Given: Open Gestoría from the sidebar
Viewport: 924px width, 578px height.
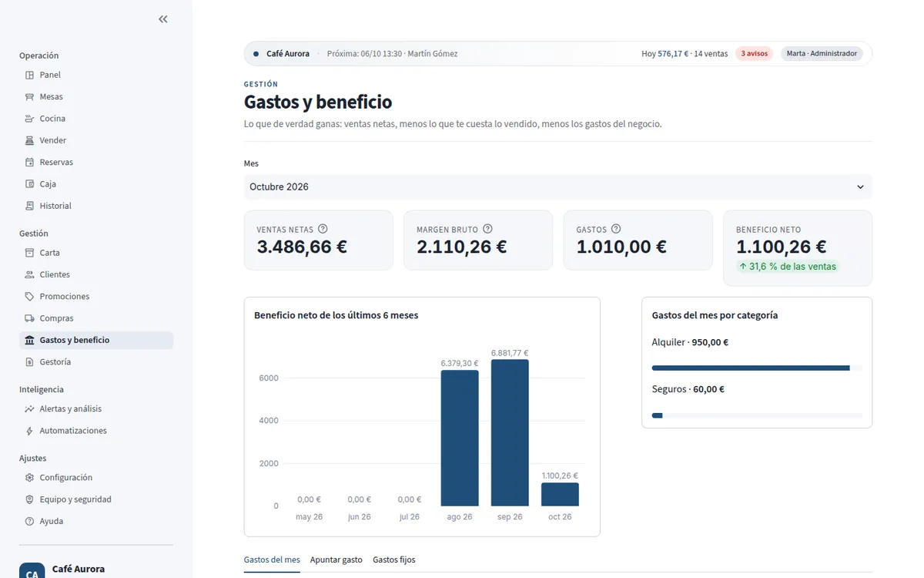Looking at the screenshot, I should pyautogui.click(x=96, y=362).
